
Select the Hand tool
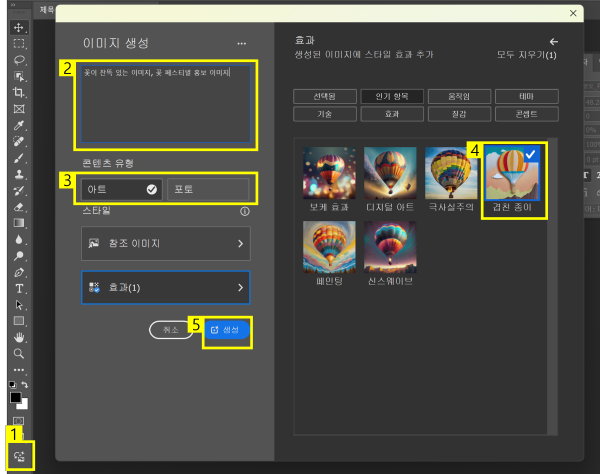[18, 337]
